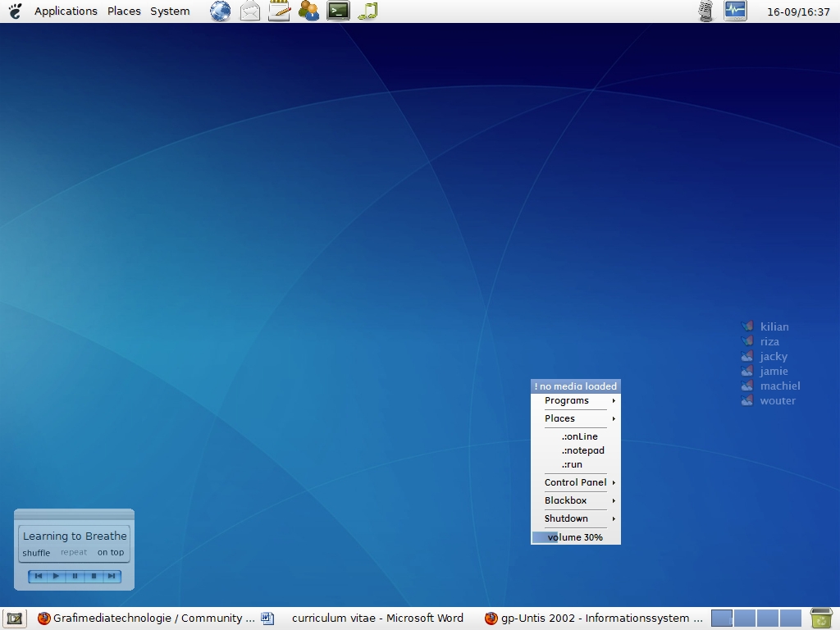This screenshot has width=840, height=630.
Task: Launch the mail envelope icon
Action: (250, 11)
